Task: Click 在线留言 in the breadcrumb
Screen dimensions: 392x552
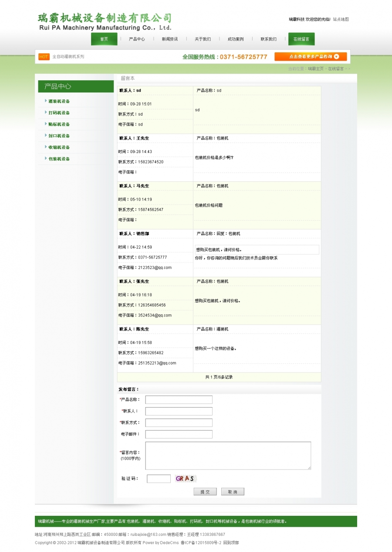Action: [x=336, y=69]
